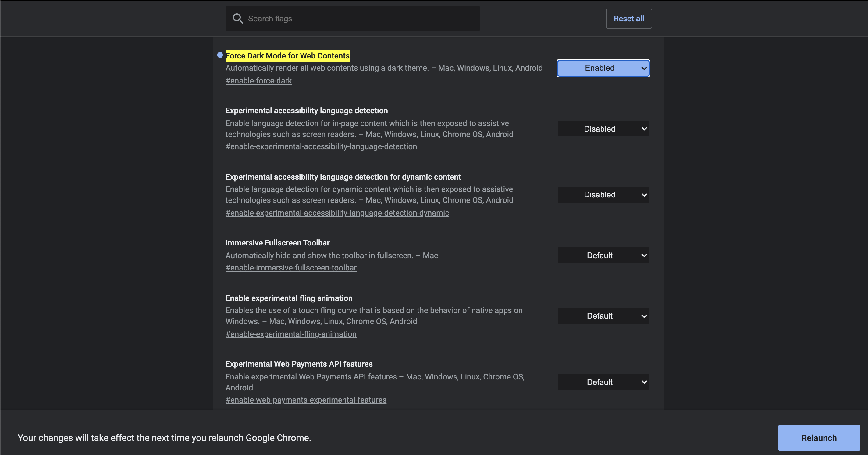Open experimental fling animation Default dropdown
The width and height of the screenshot is (868, 455).
point(603,316)
